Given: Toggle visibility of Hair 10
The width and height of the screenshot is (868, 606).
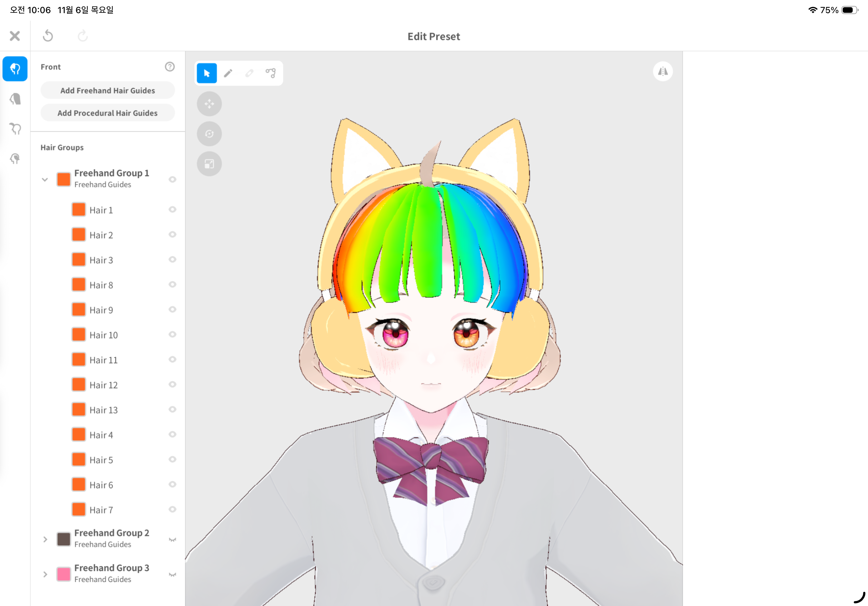Looking at the screenshot, I should point(172,335).
